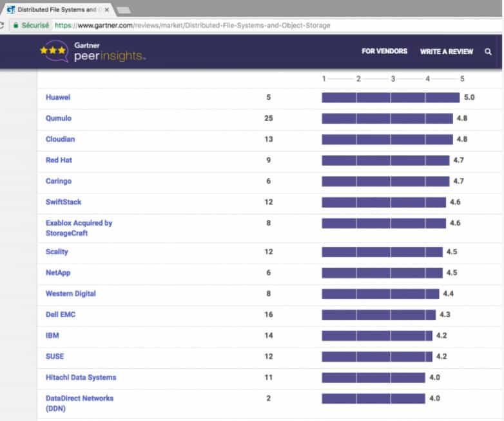
Task: Open the Cloudian vendor link
Action: coord(60,139)
